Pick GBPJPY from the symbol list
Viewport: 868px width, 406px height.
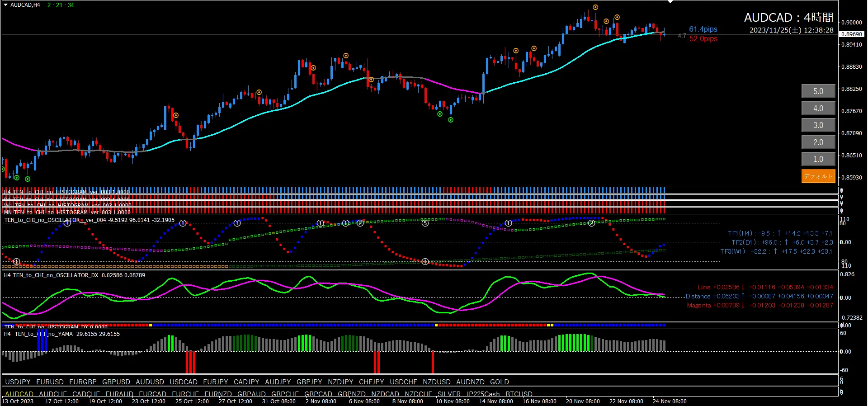tap(309, 382)
